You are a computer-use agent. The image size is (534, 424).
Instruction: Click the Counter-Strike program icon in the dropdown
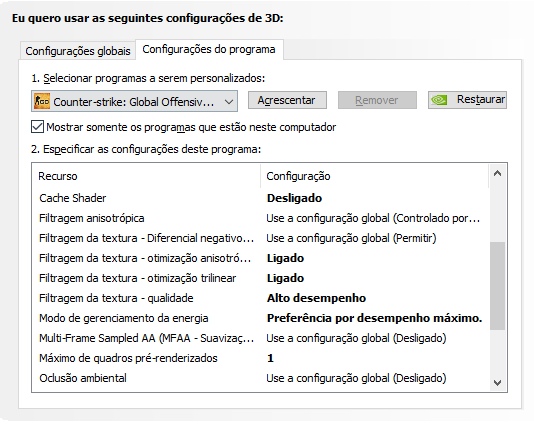[x=42, y=101]
